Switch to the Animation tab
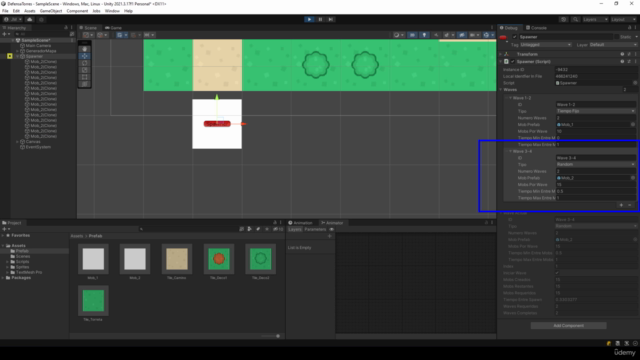 [x=300, y=223]
